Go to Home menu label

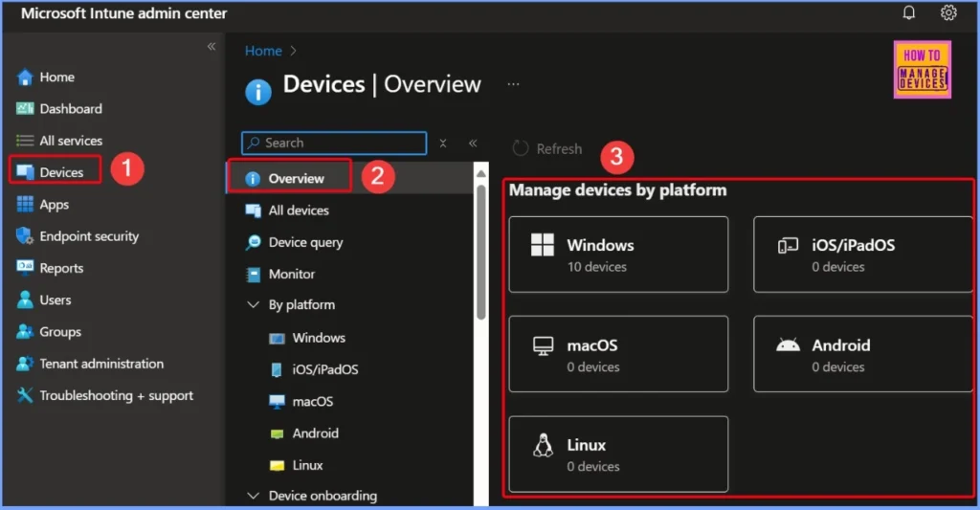click(x=56, y=77)
